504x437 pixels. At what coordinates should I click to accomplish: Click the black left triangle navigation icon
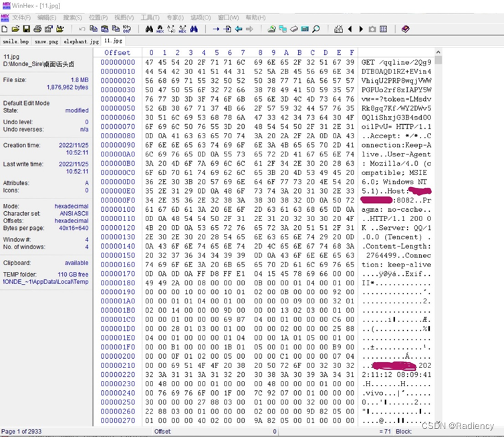point(350,29)
